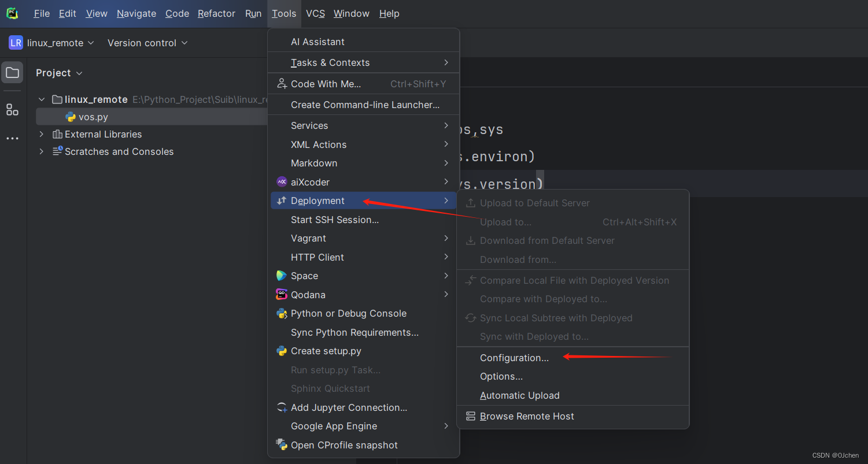Open More tool windows ellipsis icon
The height and width of the screenshot is (464, 868).
[12, 139]
